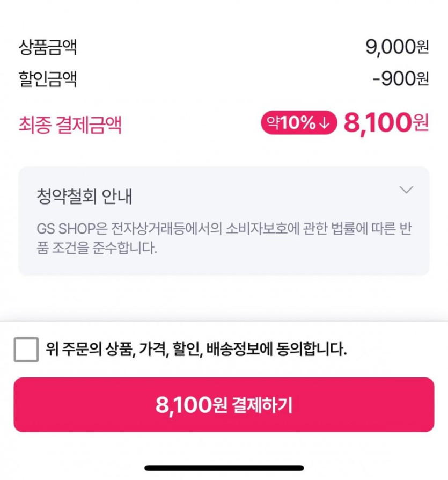Tap the -900원 discount value

click(x=401, y=79)
